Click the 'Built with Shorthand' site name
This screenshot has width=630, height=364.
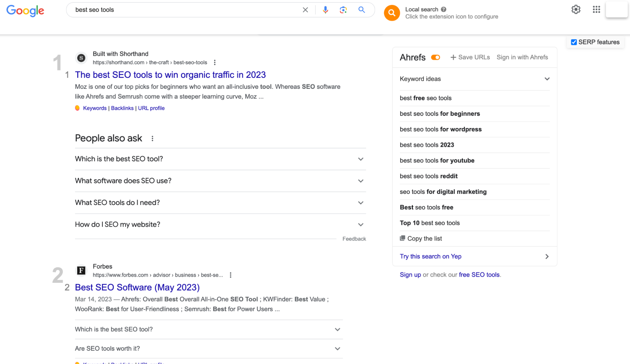point(120,54)
